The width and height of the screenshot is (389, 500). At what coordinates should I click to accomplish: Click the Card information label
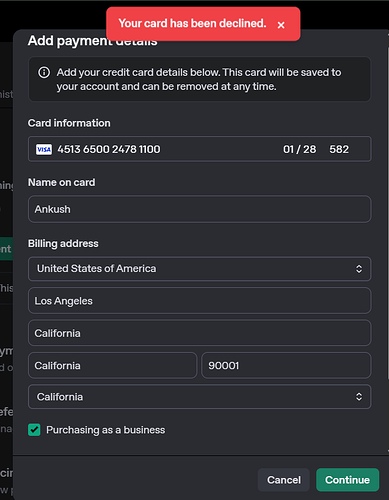(x=69, y=123)
